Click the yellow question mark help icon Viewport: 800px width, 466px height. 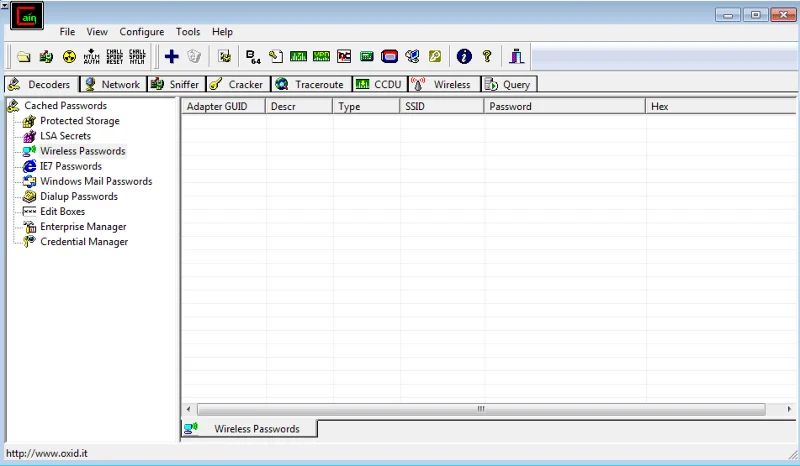(487, 56)
